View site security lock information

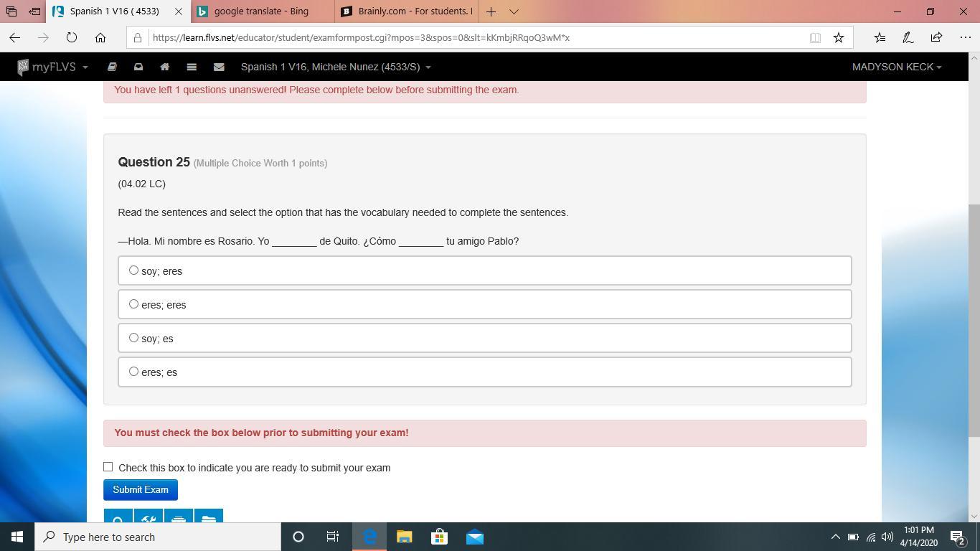[x=138, y=37]
